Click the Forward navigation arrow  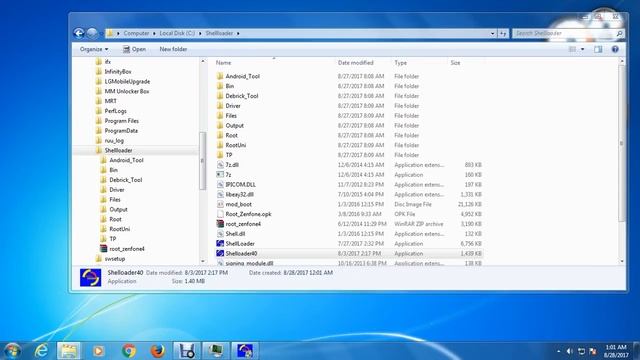(x=92, y=33)
